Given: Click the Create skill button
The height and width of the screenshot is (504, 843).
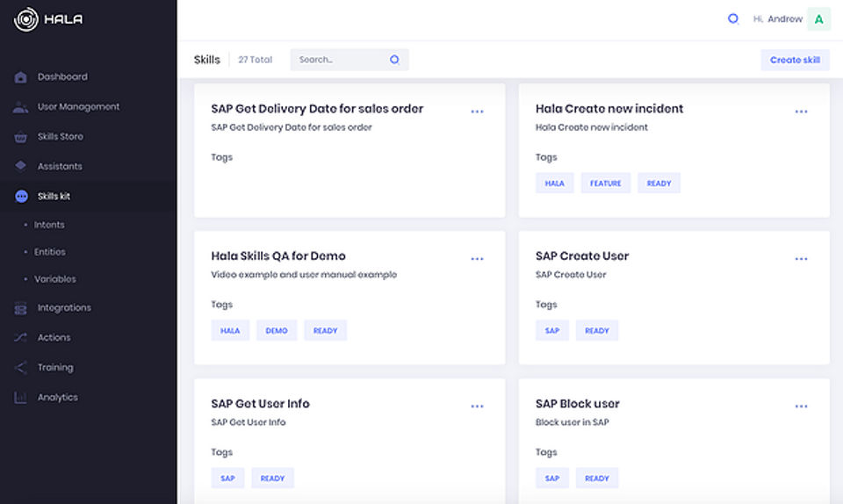Looking at the screenshot, I should [795, 60].
